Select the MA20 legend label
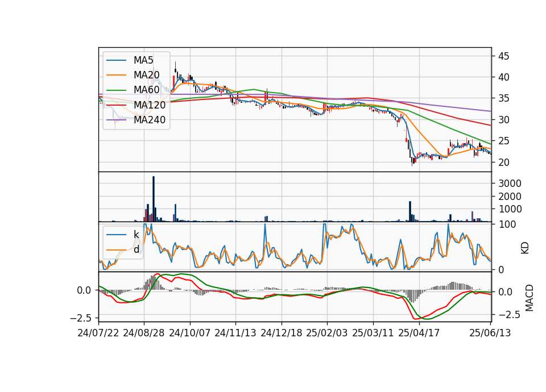The width and height of the screenshot is (546, 392). click(147, 75)
